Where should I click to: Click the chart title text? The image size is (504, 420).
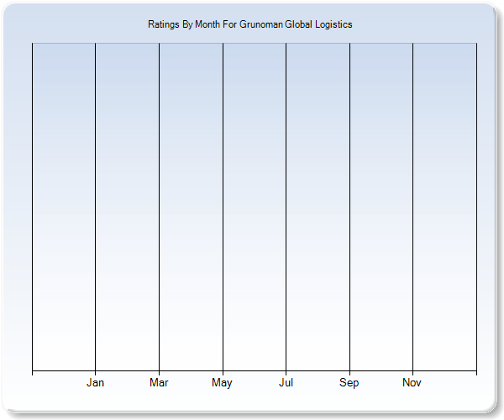pos(249,24)
